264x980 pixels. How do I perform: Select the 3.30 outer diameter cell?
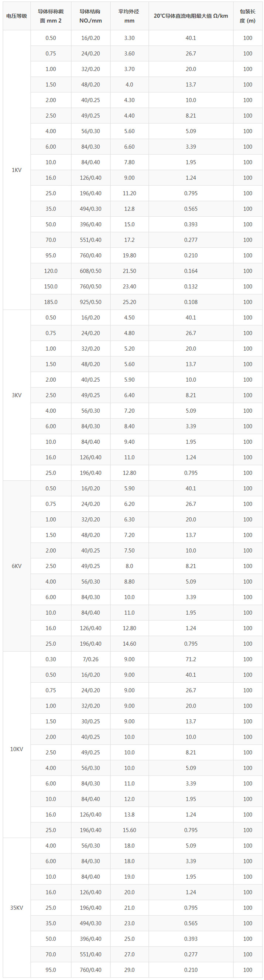pos(129,38)
